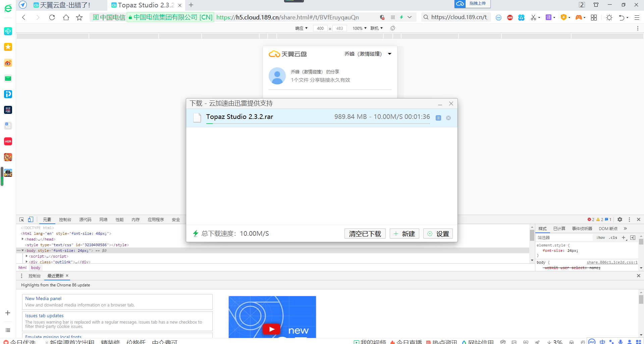Expand the screenshot tool dropdown arrow
Viewport: 644px width, 344px height.
[x=539, y=18]
